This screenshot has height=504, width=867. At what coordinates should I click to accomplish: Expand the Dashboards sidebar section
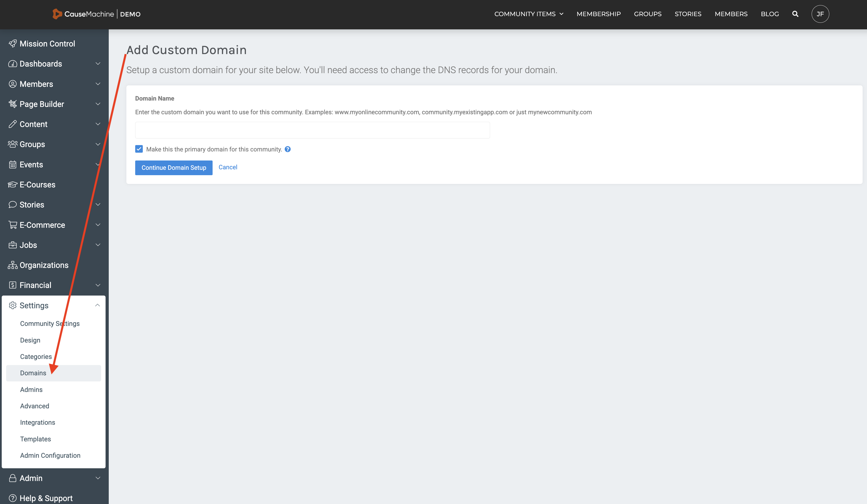(x=98, y=64)
